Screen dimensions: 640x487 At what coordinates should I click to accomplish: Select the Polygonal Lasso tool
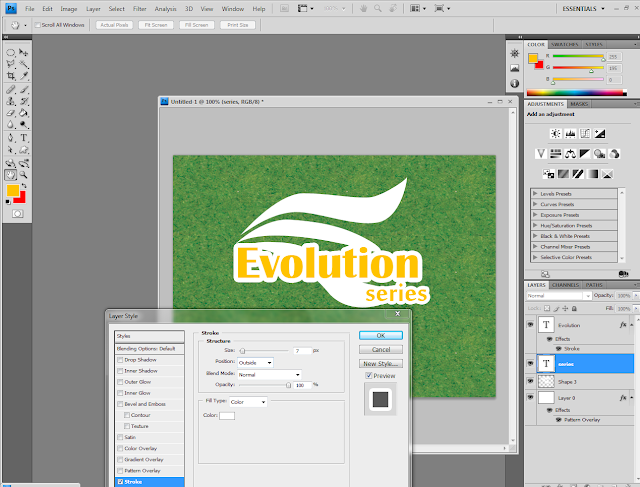(11, 64)
